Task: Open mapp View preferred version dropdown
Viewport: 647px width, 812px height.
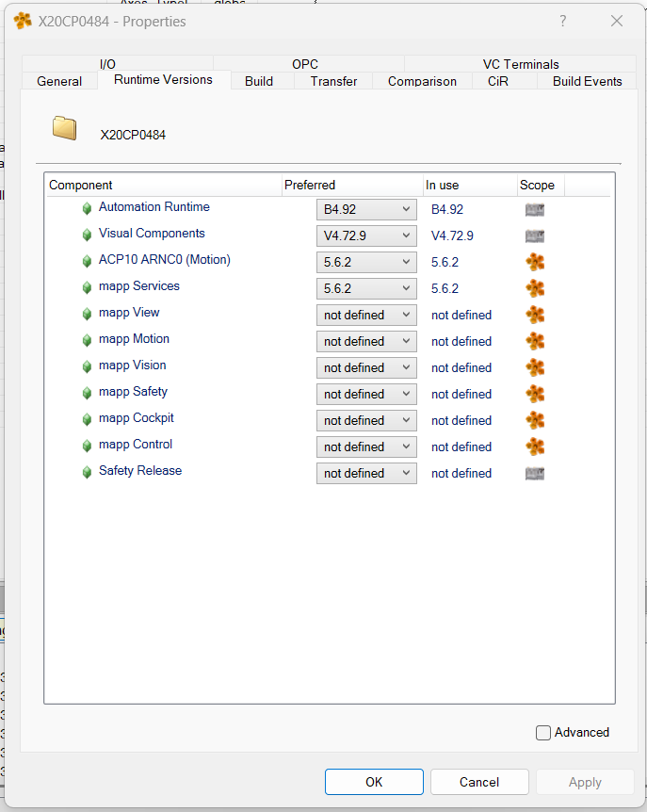Action: pos(366,315)
